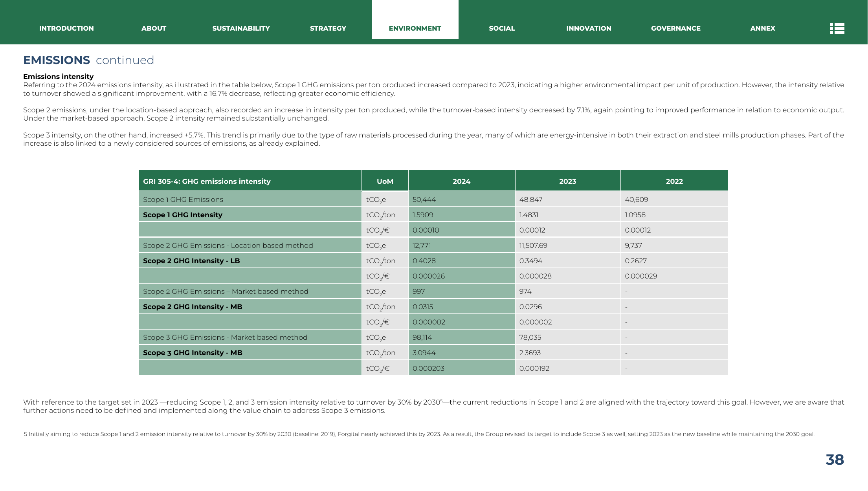Select the value 0.000203

coord(428,368)
